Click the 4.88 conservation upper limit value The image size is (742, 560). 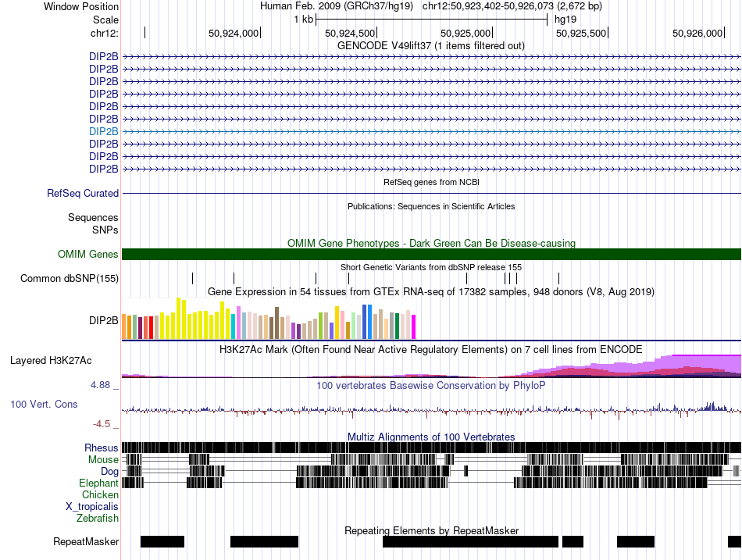[100, 385]
